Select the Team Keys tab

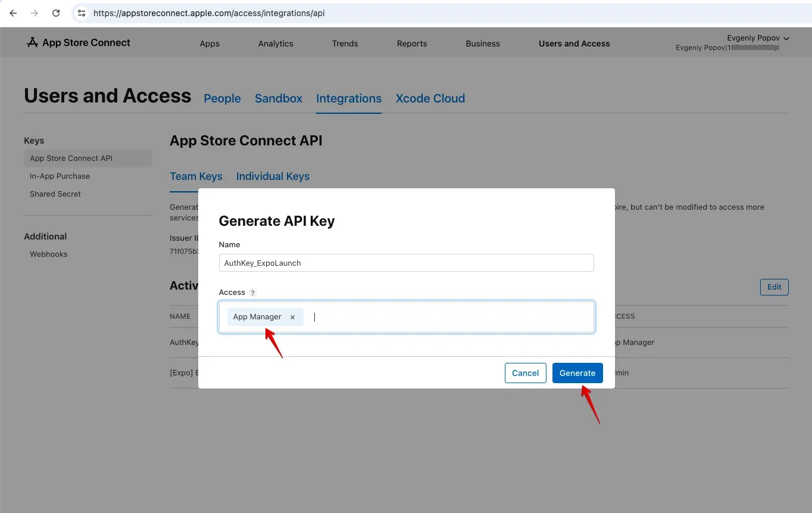196,176
